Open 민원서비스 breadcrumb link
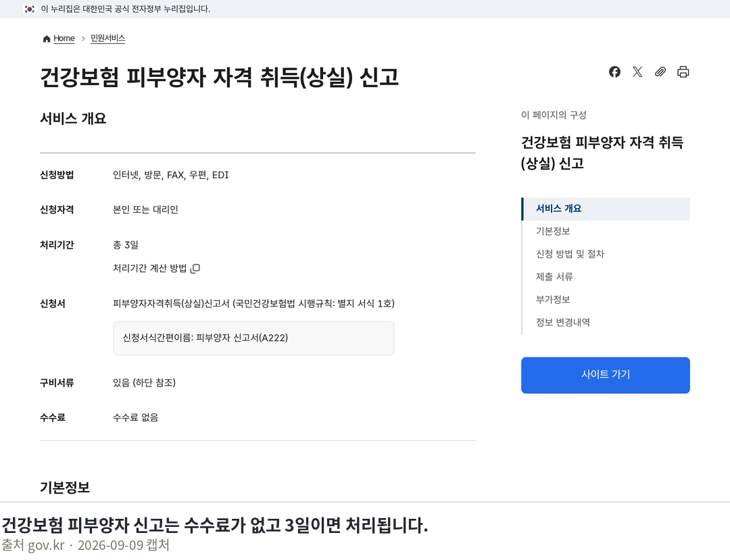Screen dimensions: 730x560 click(107, 38)
